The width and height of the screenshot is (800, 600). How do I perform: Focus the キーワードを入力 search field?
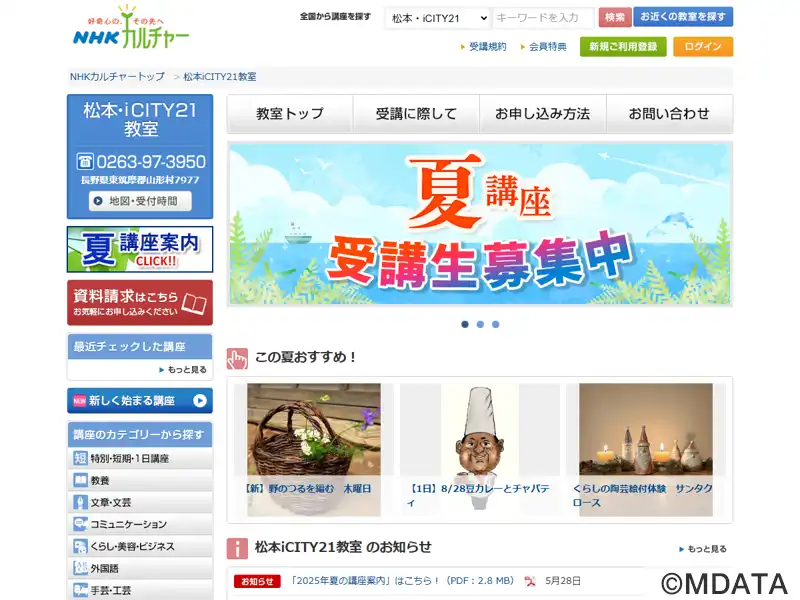click(544, 18)
